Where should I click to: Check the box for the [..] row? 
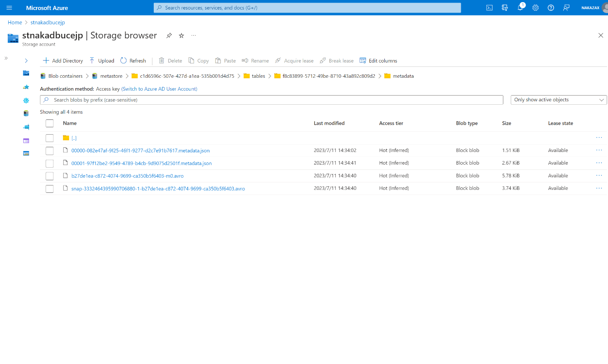50,138
